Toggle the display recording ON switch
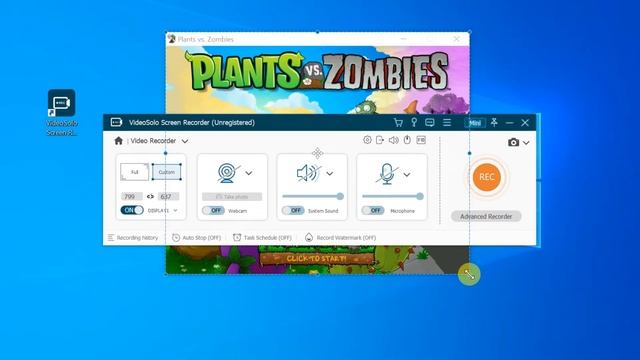 pyautogui.click(x=132, y=210)
